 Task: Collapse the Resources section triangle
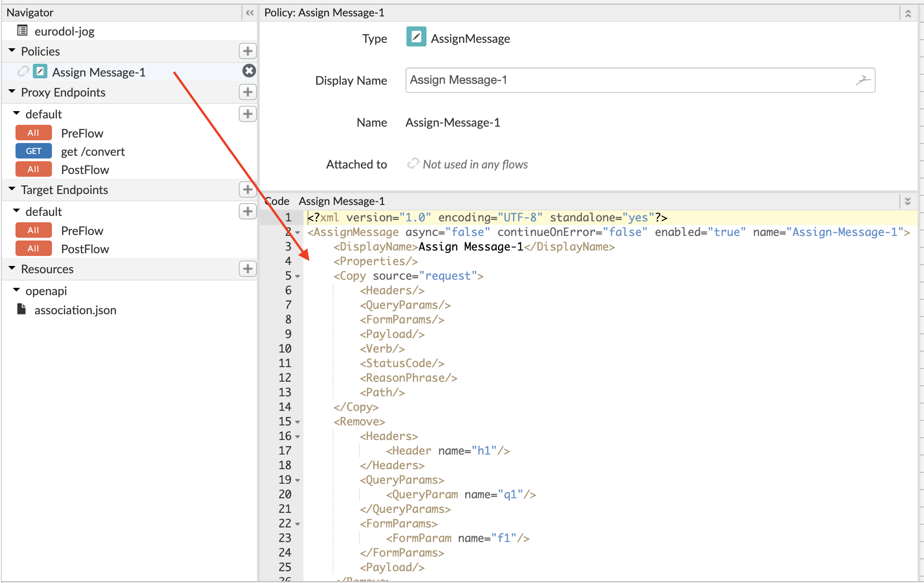pos(12,268)
